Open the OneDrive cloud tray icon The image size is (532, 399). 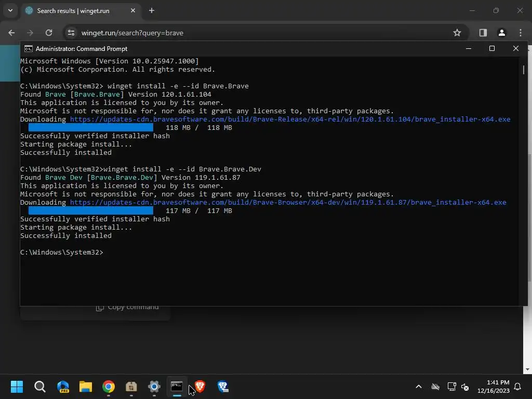[435, 387]
